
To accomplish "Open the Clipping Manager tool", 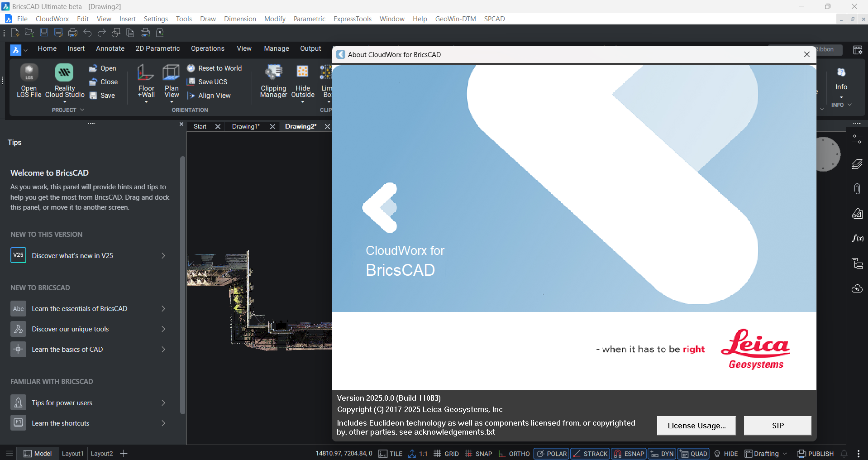I will (x=273, y=81).
